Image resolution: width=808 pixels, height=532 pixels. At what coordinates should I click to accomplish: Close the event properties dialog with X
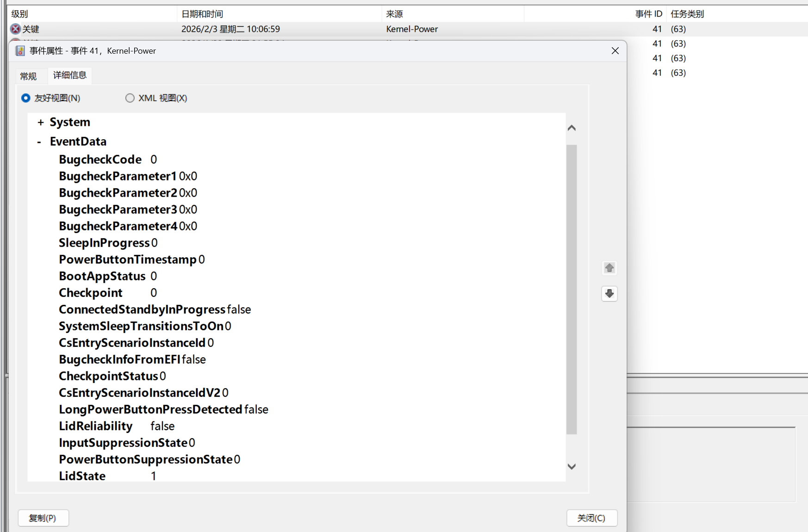[x=615, y=51]
